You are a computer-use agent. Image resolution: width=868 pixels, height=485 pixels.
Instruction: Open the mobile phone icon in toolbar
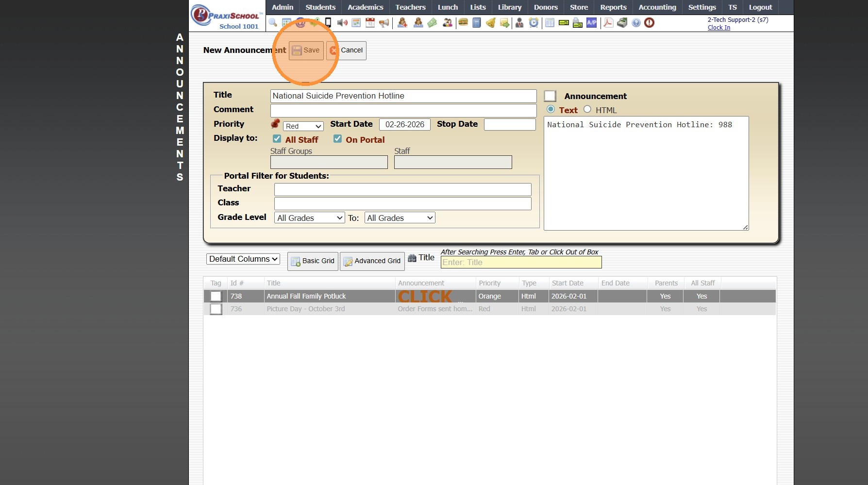[x=328, y=22]
